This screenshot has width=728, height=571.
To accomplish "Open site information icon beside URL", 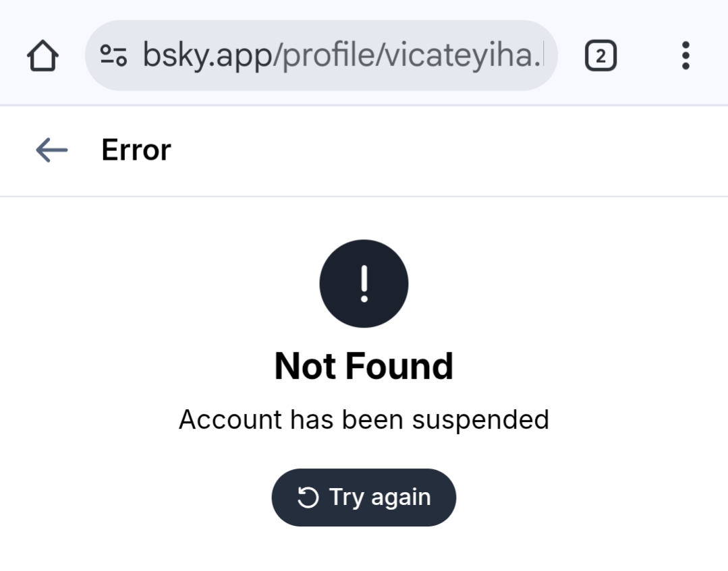I will [113, 55].
